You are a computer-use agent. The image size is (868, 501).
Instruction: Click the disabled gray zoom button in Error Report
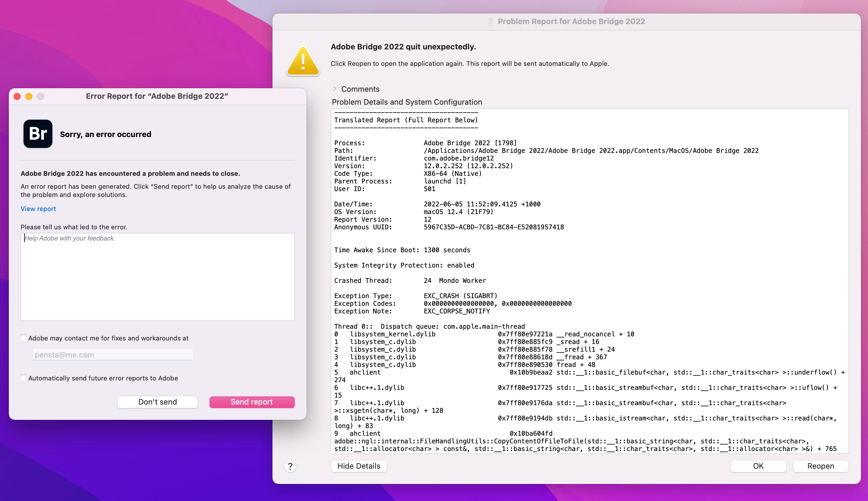click(41, 96)
